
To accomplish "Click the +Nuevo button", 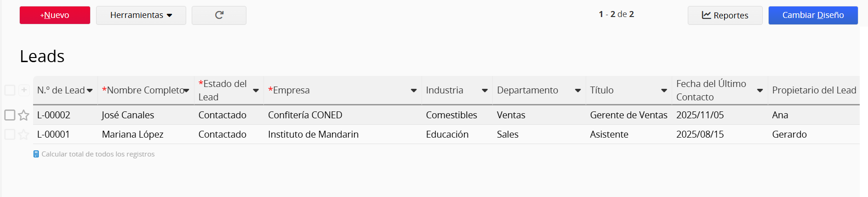I will point(55,15).
